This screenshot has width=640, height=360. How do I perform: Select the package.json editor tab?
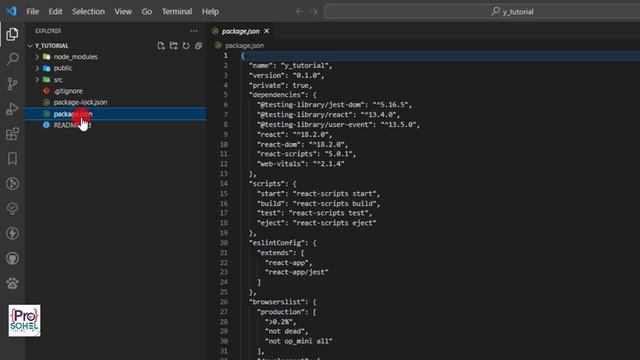pos(240,31)
